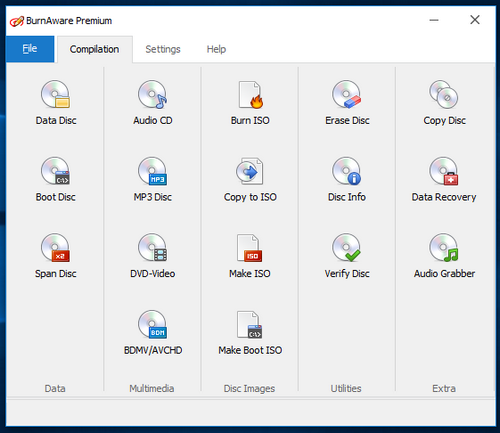Switch to the Settings tab

coord(163,49)
